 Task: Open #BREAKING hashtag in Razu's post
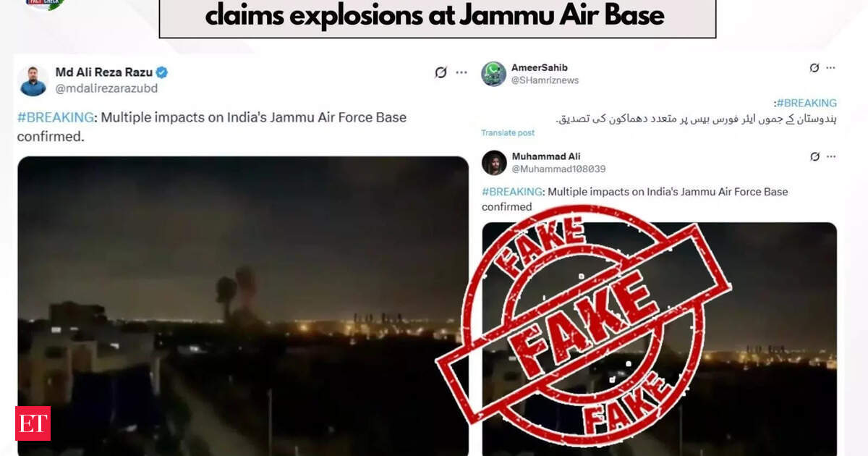coord(56,117)
